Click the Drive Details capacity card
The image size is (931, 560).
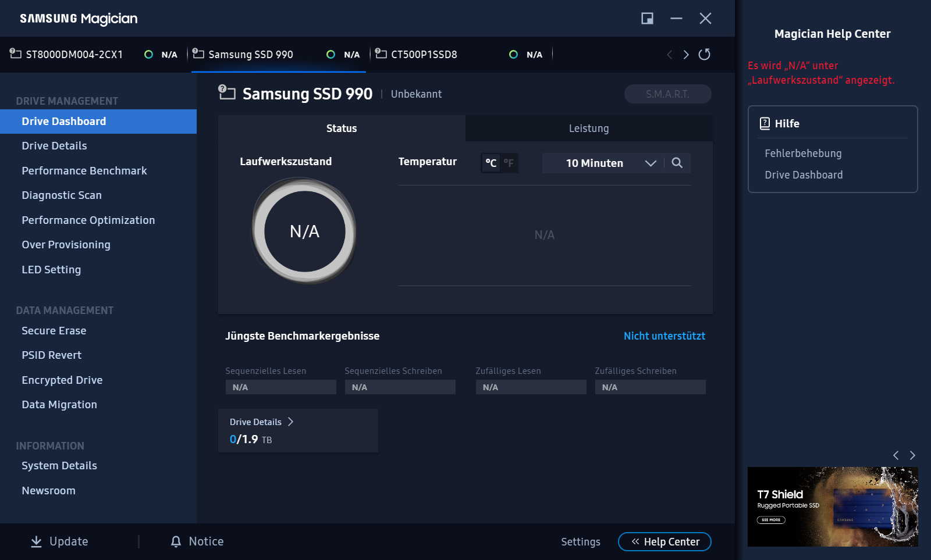298,431
